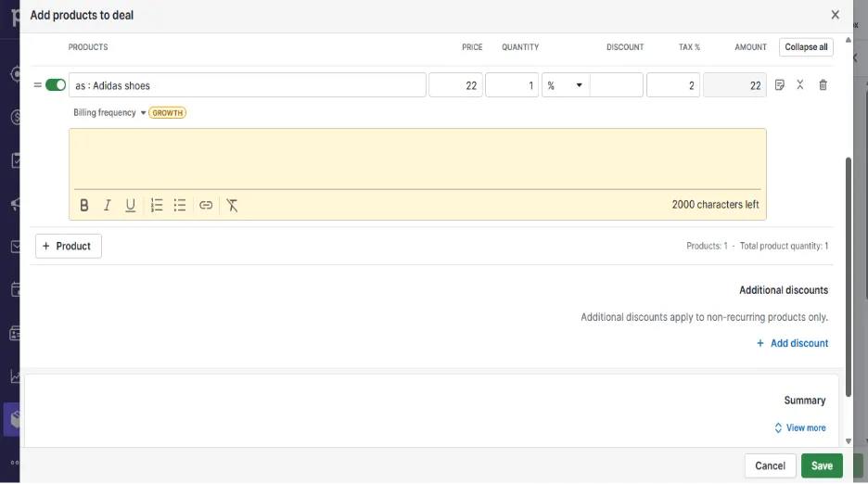Click the amount field showing 22
This screenshot has height=484, width=868.
[734, 85]
